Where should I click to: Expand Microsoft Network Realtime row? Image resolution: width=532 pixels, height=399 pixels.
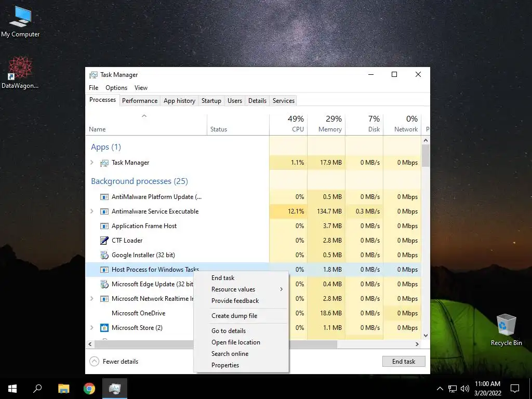click(x=91, y=299)
